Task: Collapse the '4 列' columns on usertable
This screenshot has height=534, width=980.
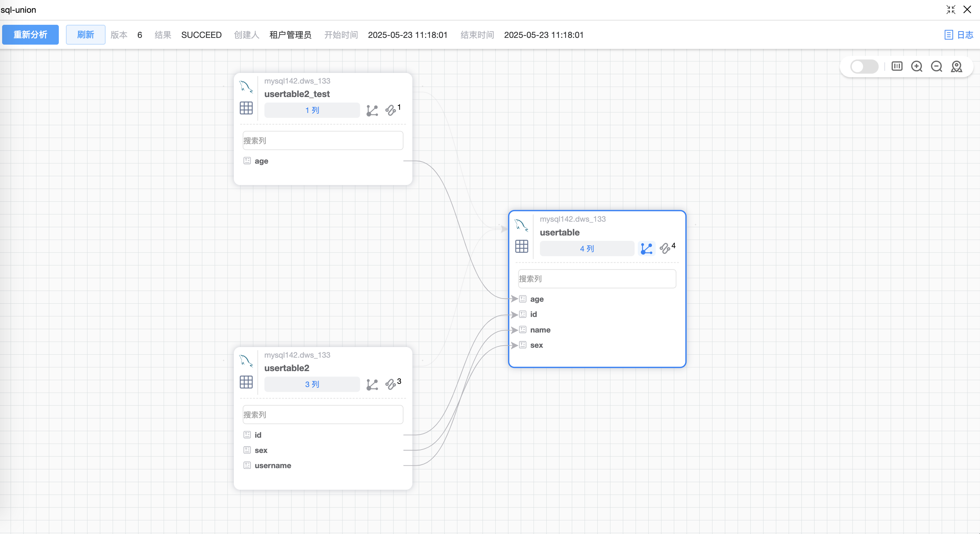Action: point(586,249)
